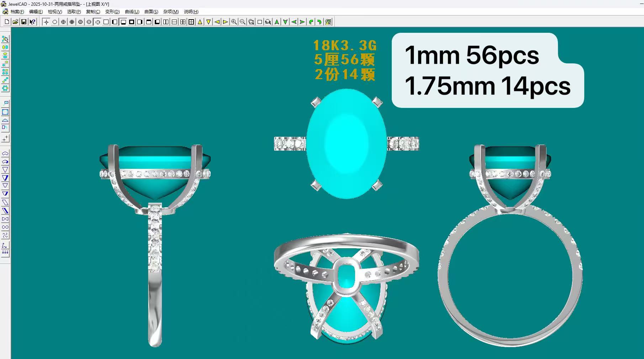This screenshot has width=644, height=359.
Task: Save the current design
Action: pyautogui.click(x=24, y=22)
